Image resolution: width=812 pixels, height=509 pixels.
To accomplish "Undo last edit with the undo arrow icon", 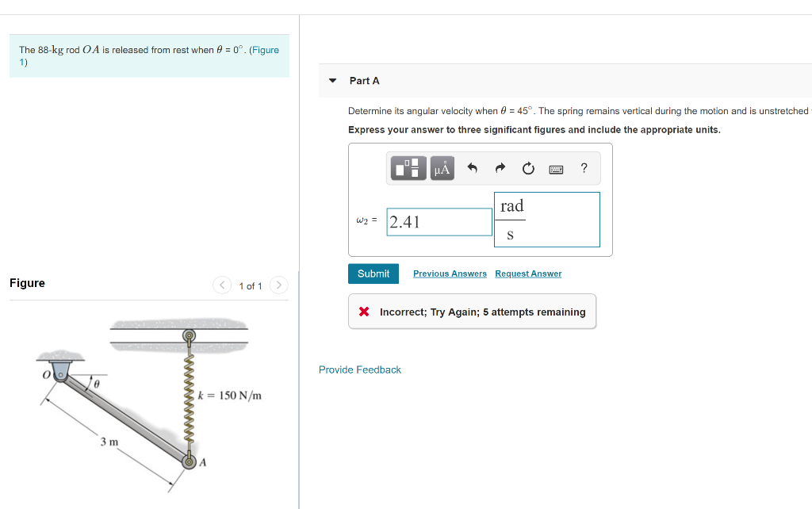I will point(472,167).
